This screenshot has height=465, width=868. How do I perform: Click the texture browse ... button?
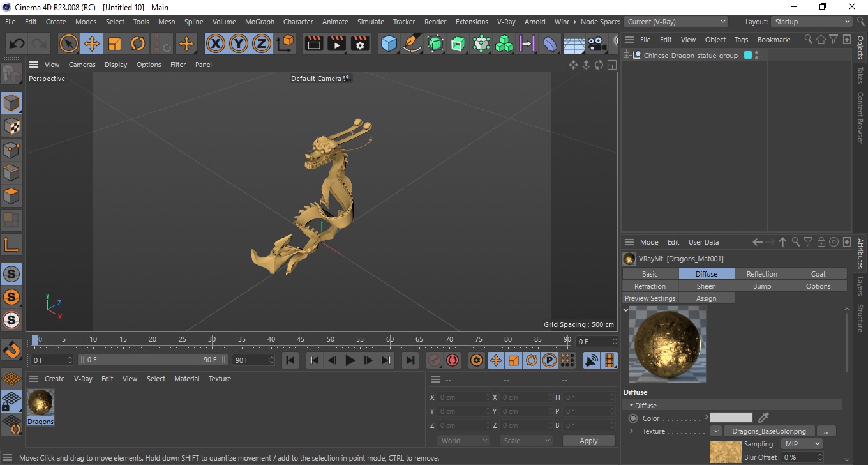tap(826, 431)
